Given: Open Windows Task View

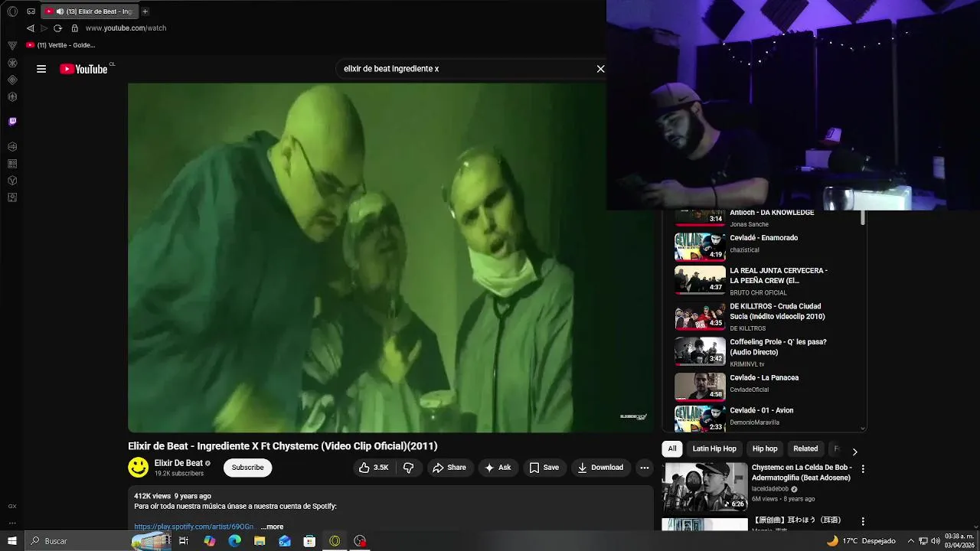Looking at the screenshot, I should click(x=184, y=541).
